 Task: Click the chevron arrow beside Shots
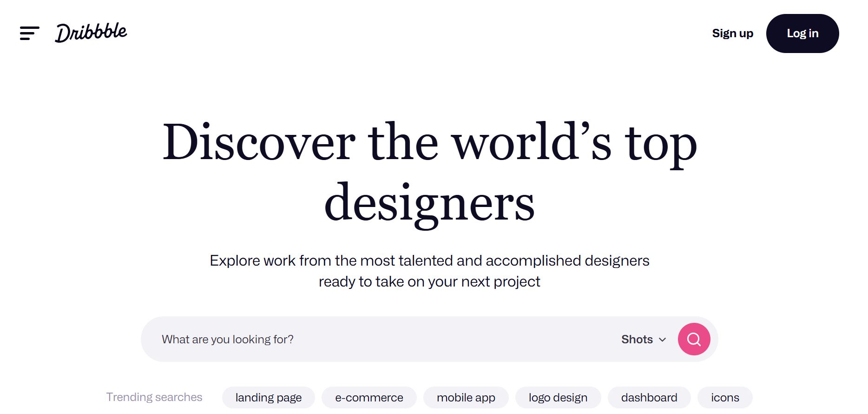tap(663, 340)
